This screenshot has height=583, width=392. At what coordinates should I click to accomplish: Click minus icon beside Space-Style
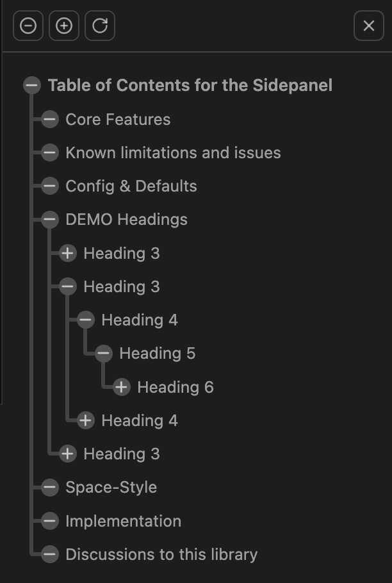point(50,488)
